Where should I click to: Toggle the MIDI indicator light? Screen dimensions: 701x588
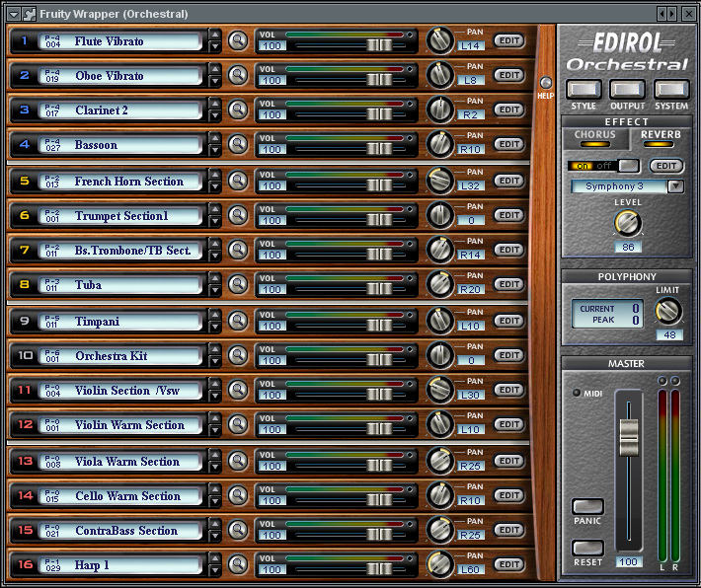click(x=577, y=393)
